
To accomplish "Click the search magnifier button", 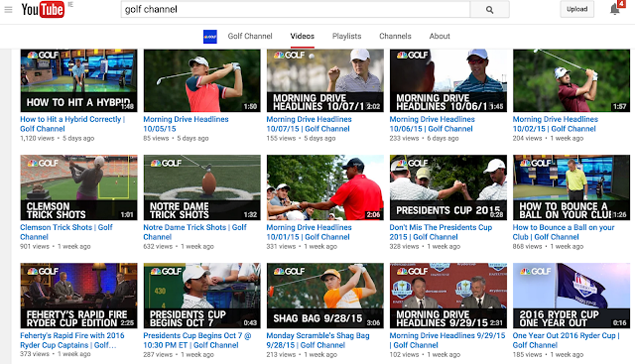I will [489, 9].
